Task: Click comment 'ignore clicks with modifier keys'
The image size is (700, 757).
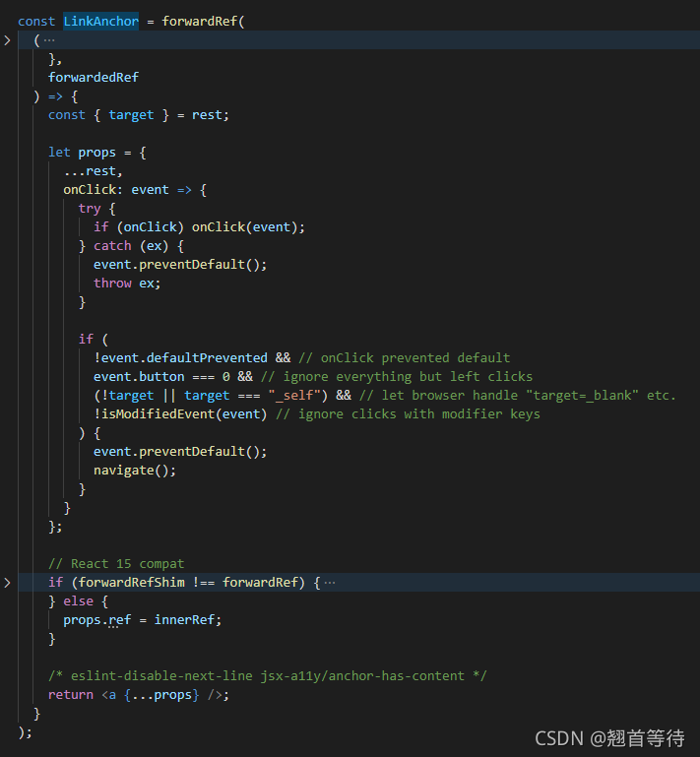Action: pyautogui.click(x=408, y=414)
